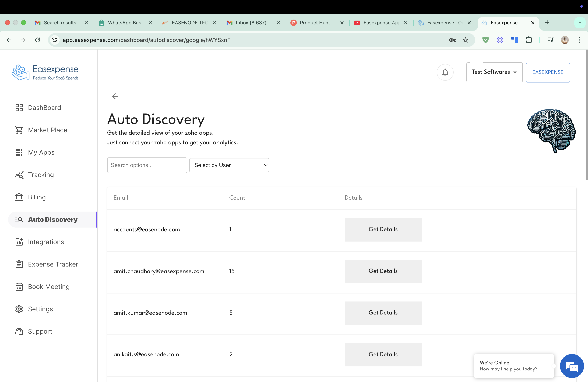
Task: Click the green shield extension icon
Action: (485, 40)
